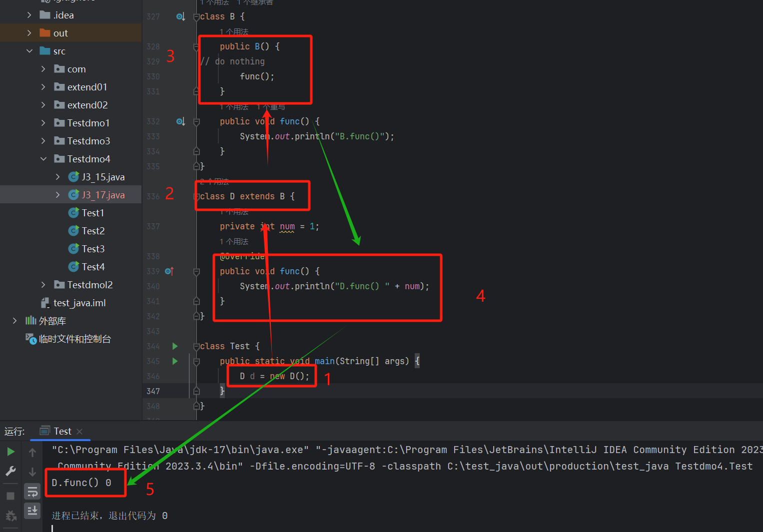Click the main method name in code
Screen dimensions: 763x532
coord(325,361)
